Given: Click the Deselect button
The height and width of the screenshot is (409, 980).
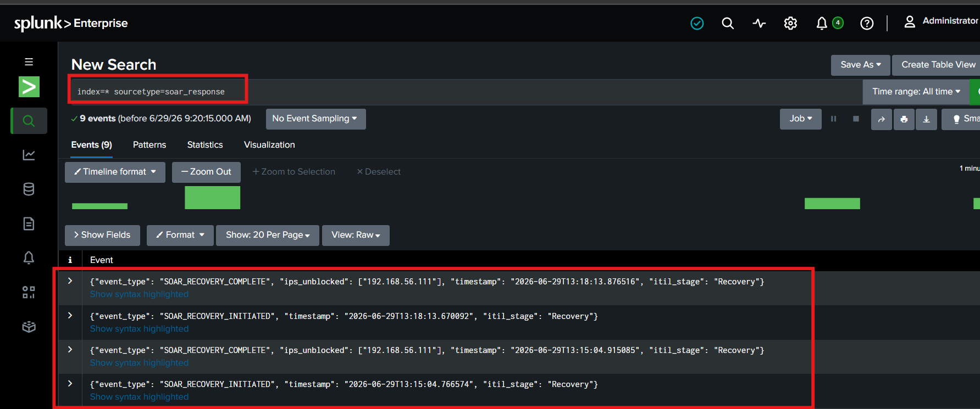Looking at the screenshot, I should tap(379, 172).
